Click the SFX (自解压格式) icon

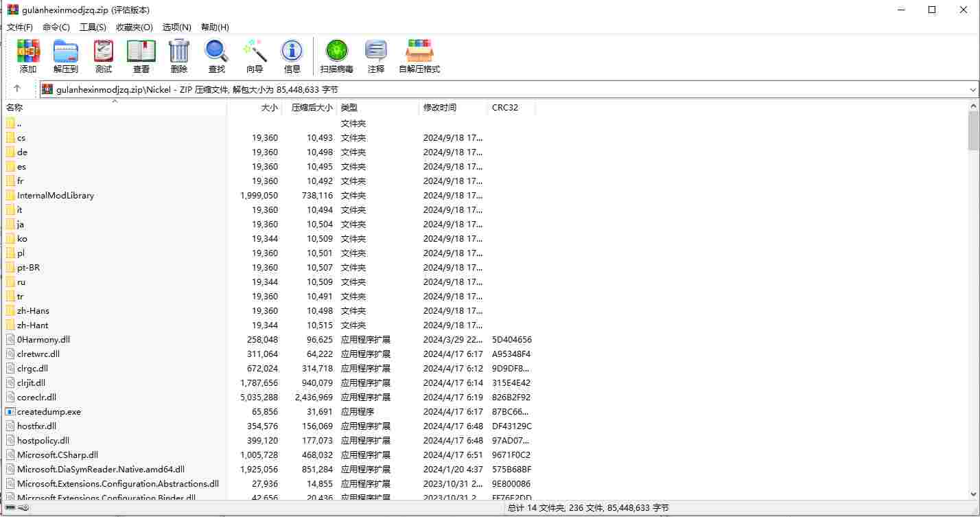(419, 51)
